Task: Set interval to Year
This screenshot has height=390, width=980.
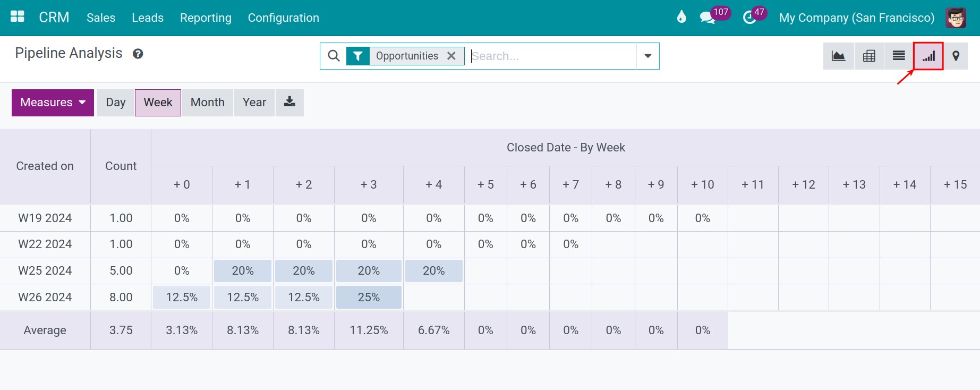Action: [x=254, y=103]
